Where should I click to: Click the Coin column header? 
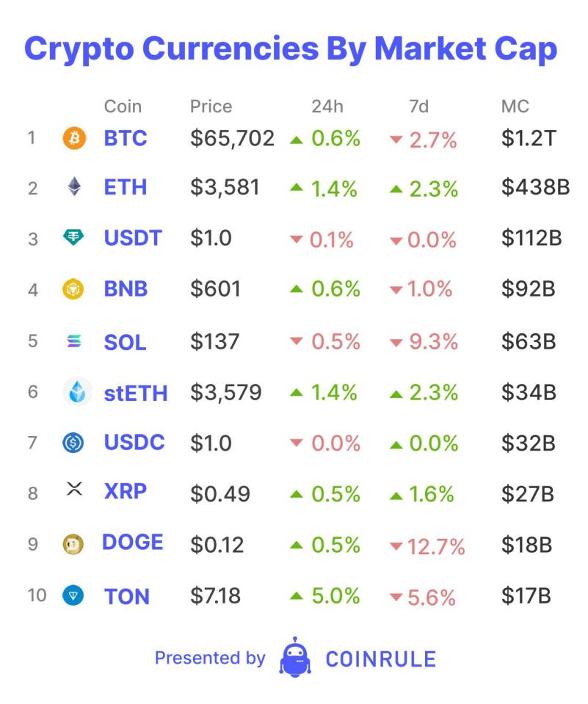coord(123,106)
